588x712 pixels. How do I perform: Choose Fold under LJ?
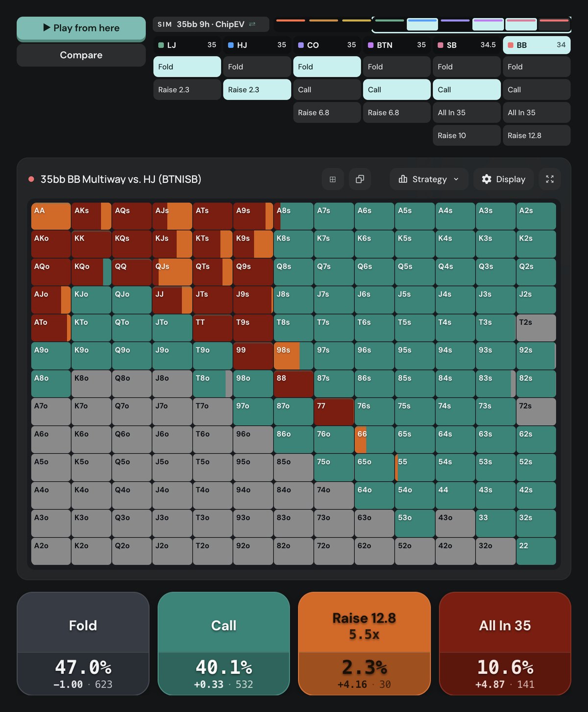pos(187,67)
